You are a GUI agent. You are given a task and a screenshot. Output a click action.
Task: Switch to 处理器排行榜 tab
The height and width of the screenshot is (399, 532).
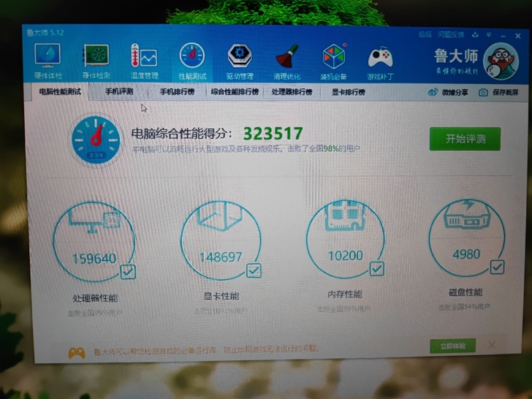pos(292,91)
